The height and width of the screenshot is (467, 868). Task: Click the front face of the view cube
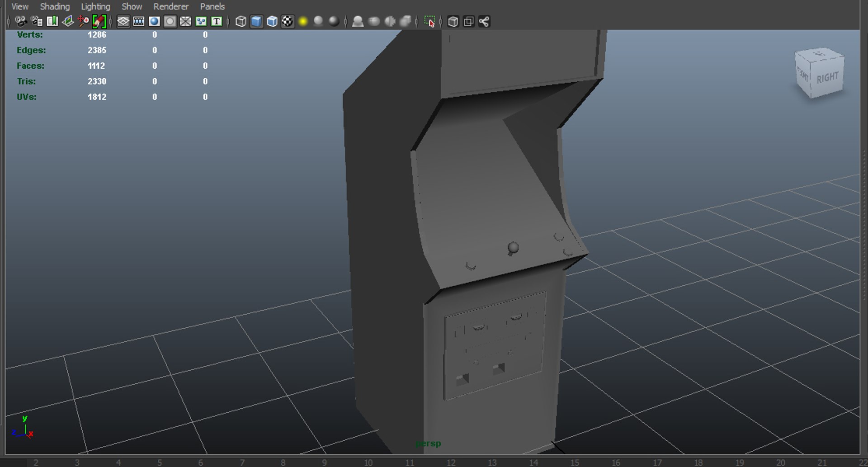coord(803,75)
